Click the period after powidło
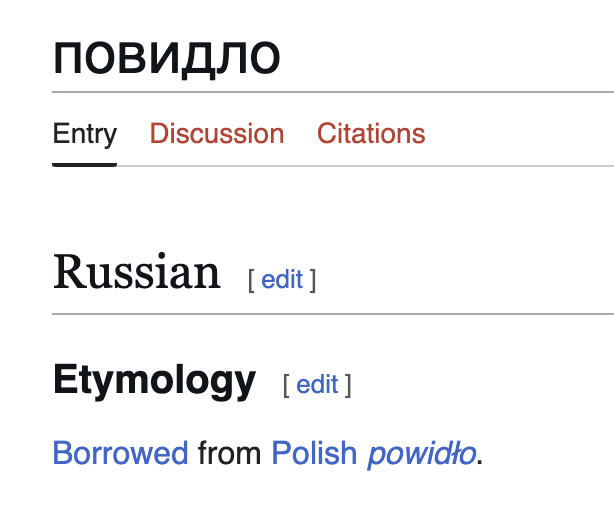Screen dimensions: 614x528 click(480, 456)
